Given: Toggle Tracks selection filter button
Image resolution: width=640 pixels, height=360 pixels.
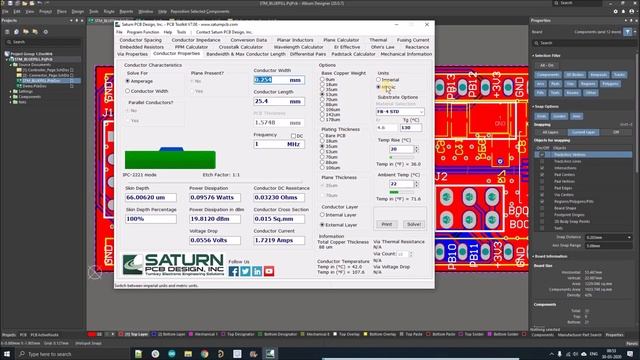Looking at the screenshot, I should point(619,75).
